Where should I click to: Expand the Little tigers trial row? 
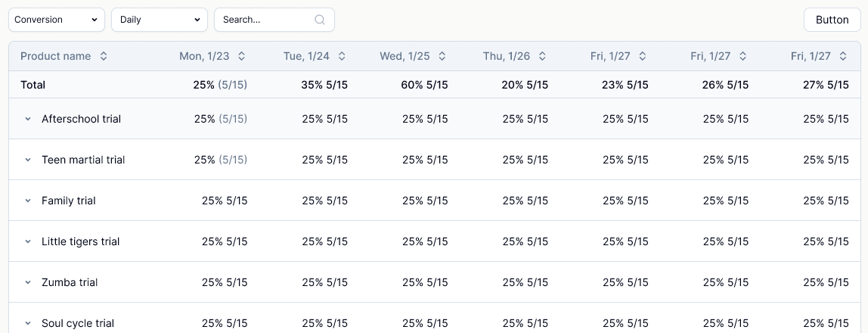[x=28, y=241]
